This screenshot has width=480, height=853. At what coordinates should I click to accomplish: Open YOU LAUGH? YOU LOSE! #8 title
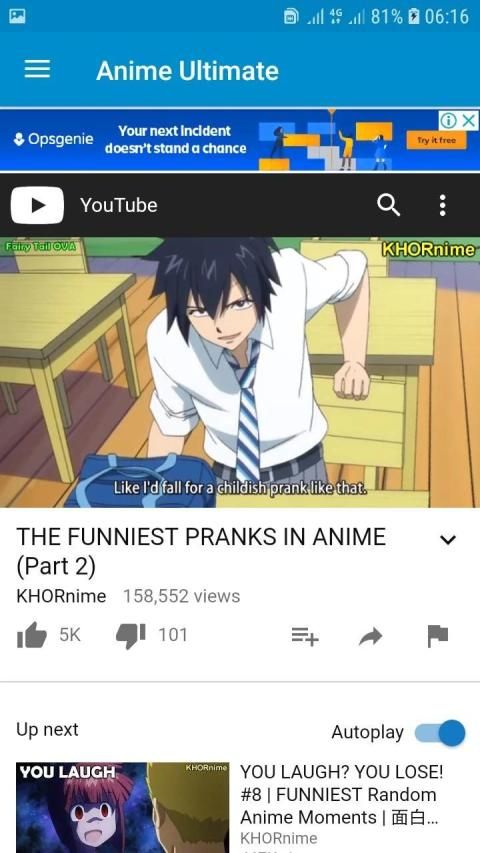342,794
